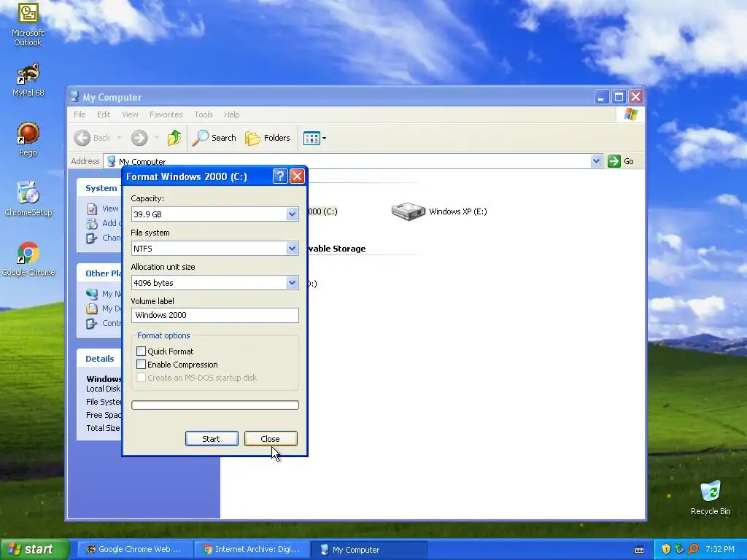Click Create an MS-DOS startup disk checkbox
This screenshot has height=560, width=747.
141,378
